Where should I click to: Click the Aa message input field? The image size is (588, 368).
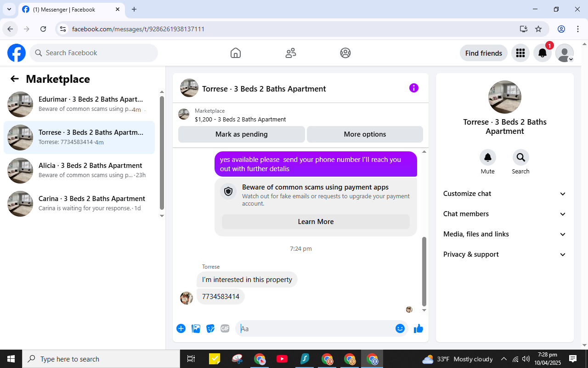(315, 328)
